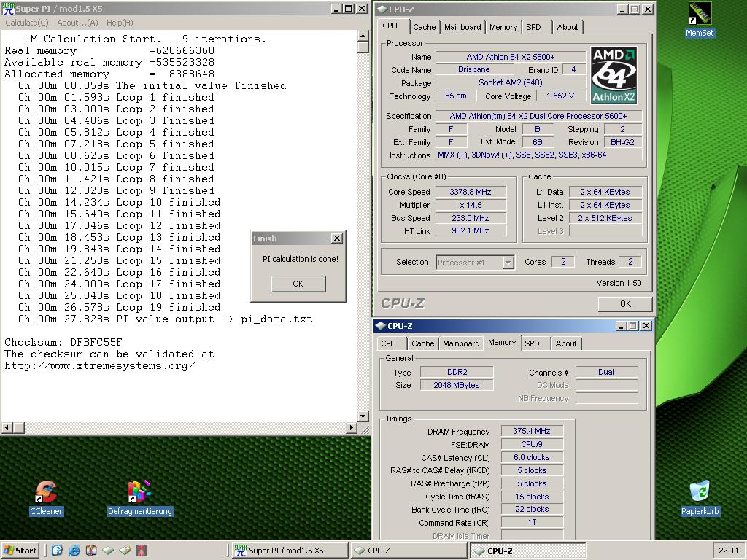Click the Windows Start button

(20, 551)
